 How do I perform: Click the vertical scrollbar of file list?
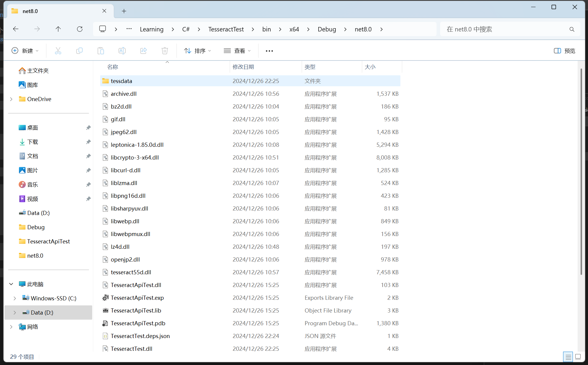click(x=581, y=171)
